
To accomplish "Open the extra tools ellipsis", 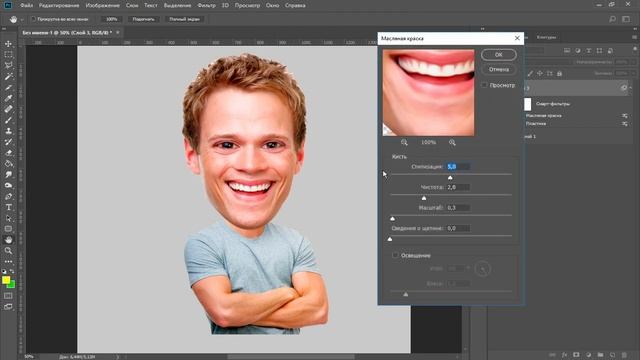I will [8, 261].
